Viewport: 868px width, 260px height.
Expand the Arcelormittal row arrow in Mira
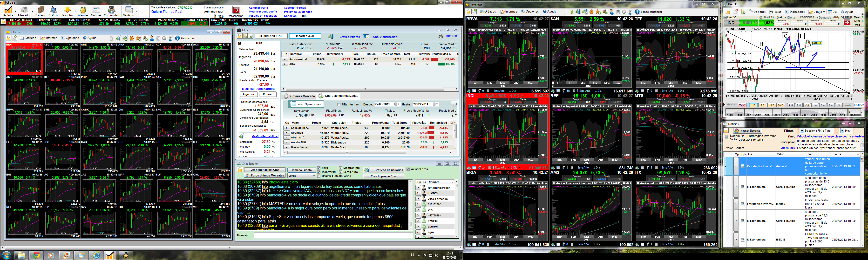[x=285, y=59]
